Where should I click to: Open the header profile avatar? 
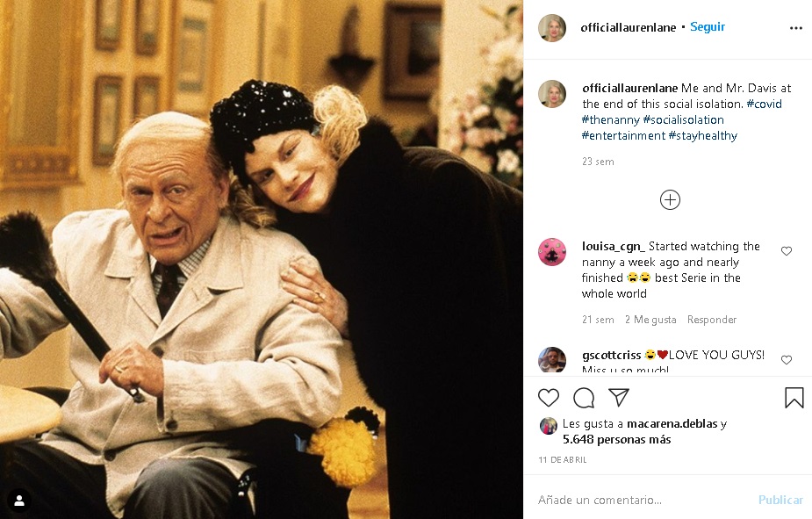coord(552,28)
